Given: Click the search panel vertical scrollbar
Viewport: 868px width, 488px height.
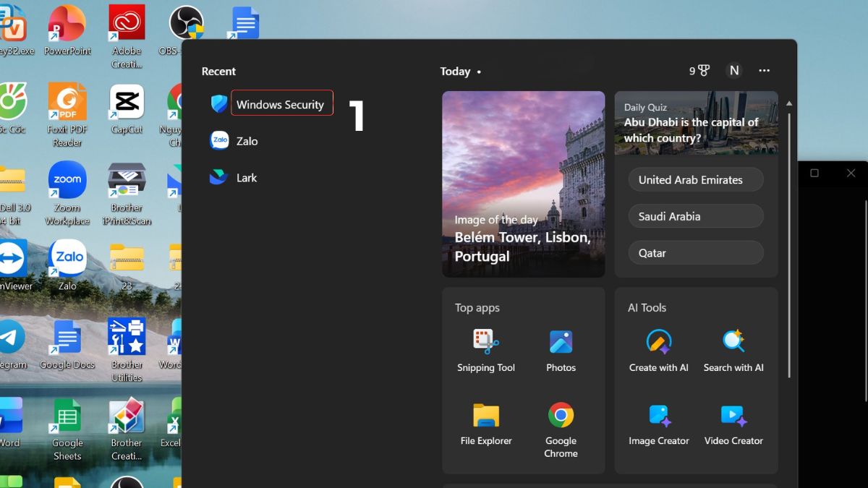Looking at the screenshot, I should point(789,244).
